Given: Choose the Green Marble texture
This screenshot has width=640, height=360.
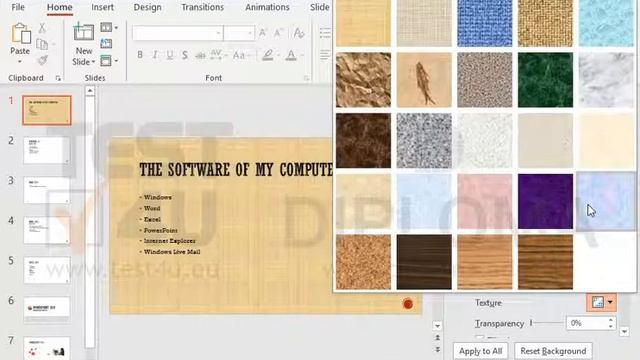Looking at the screenshot, I should click(x=545, y=80).
